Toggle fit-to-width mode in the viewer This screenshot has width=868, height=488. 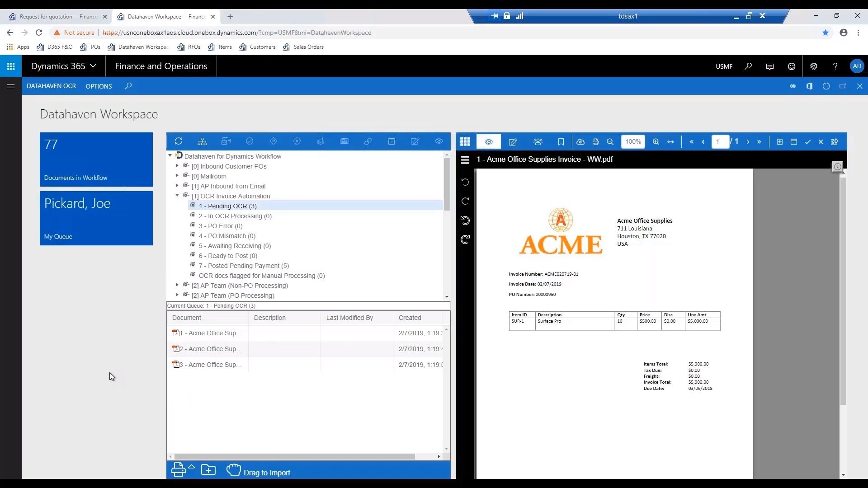coord(670,141)
